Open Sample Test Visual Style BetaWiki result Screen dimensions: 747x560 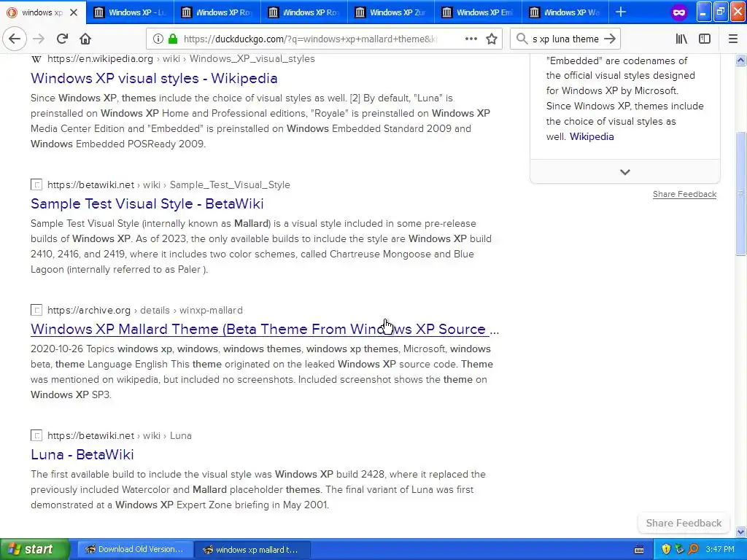pyautogui.click(x=147, y=204)
